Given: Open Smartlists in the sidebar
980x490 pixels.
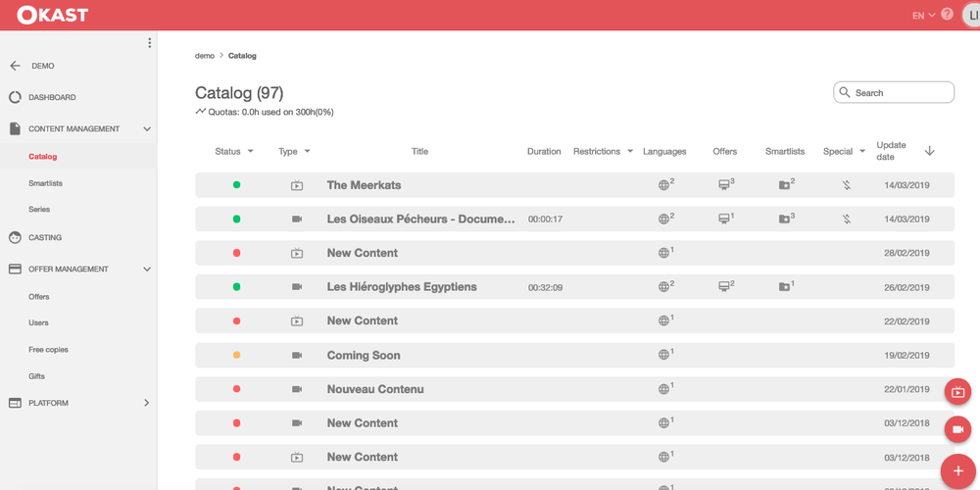Looking at the screenshot, I should pyautogui.click(x=46, y=183).
